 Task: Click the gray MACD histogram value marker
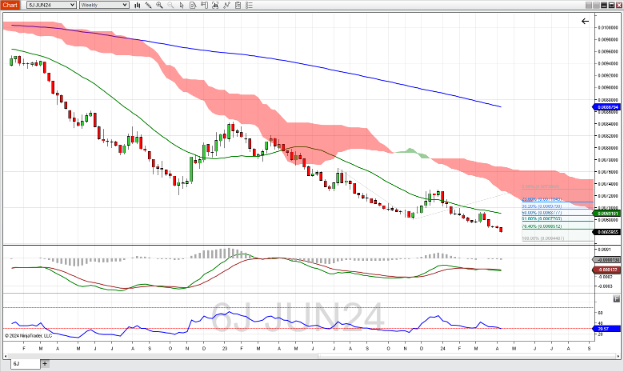click(x=607, y=260)
